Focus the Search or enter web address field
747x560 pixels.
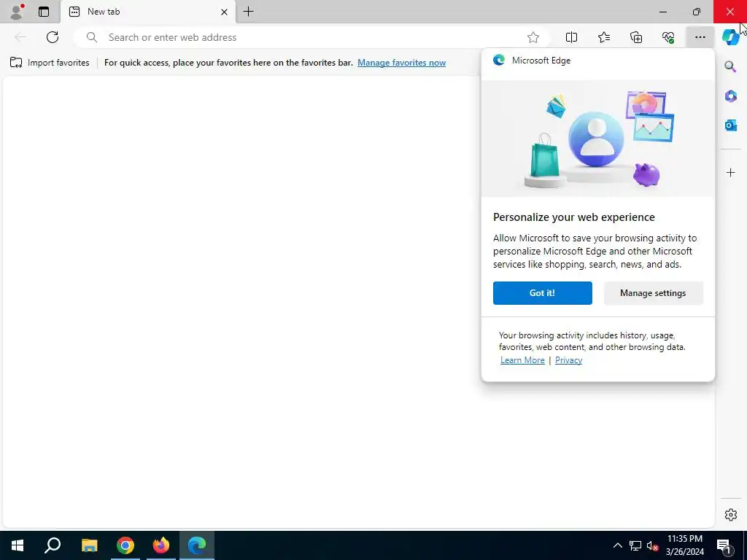pos(312,37)
